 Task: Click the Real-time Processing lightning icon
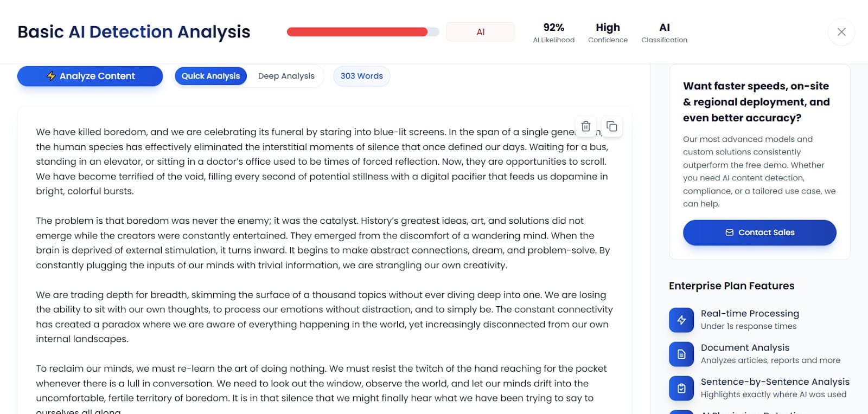681,320
